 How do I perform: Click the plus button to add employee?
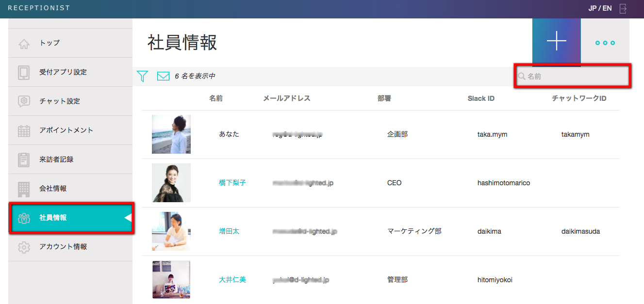pos(556,42)
